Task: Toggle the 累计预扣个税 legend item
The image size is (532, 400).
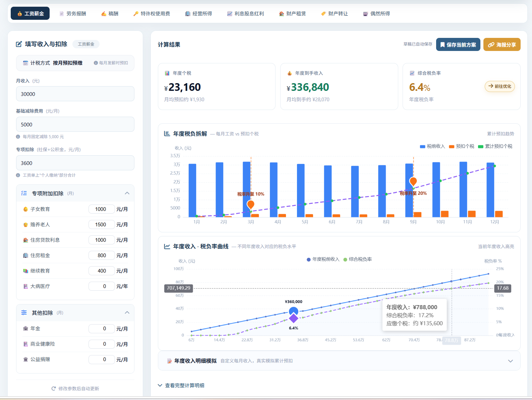Action: (495, 147)
